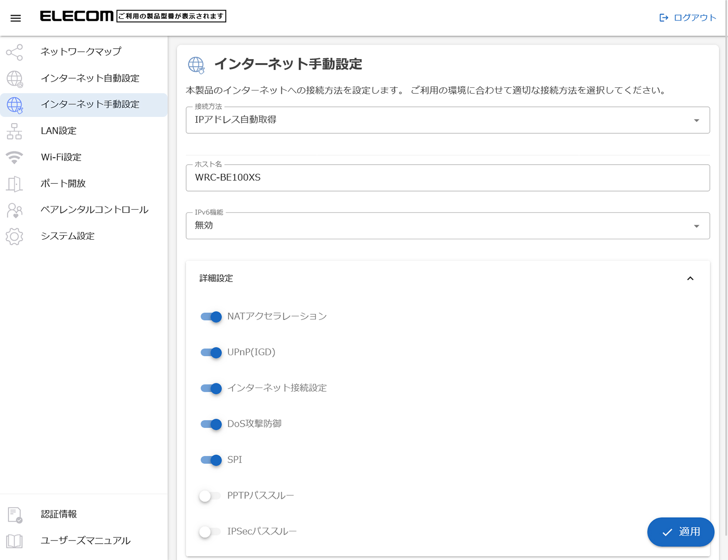Click the Network Map share icon
Image resolution: width=728 pixels, height=560 pixels.
click(15, 52)
